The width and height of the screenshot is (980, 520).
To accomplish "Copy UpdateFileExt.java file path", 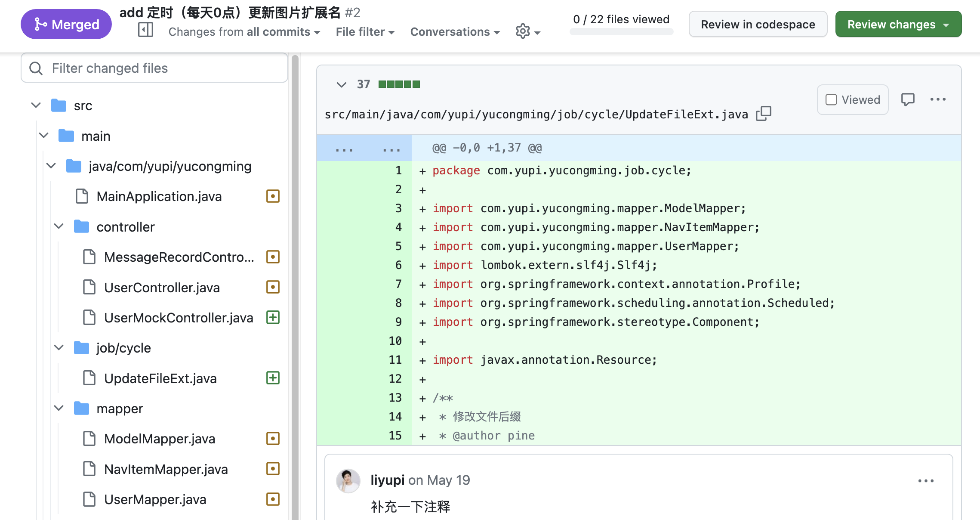I will pyautogui.click(x=764, y=114).
